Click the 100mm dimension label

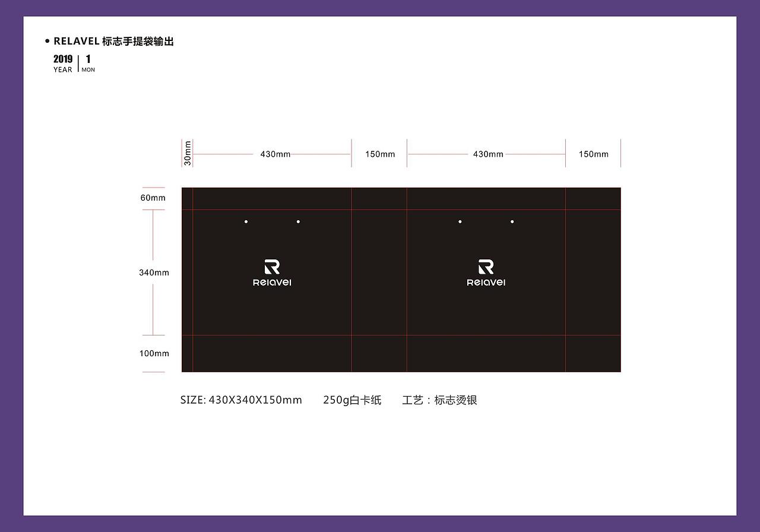(x=153, y=353)
